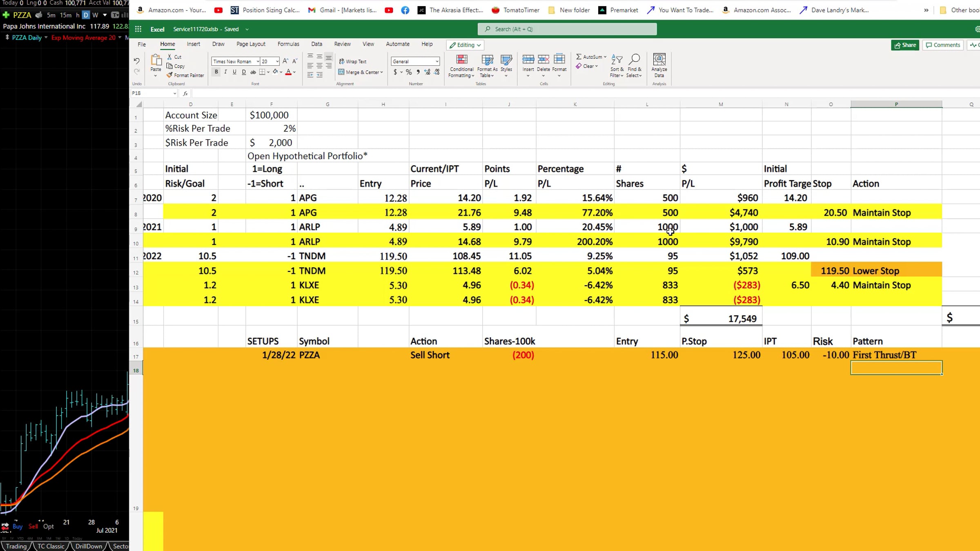Image resolution: width=980 pixels, height=551 pixels.
Task: Toggle the Merge & Center option
Action: pos(361,72)
